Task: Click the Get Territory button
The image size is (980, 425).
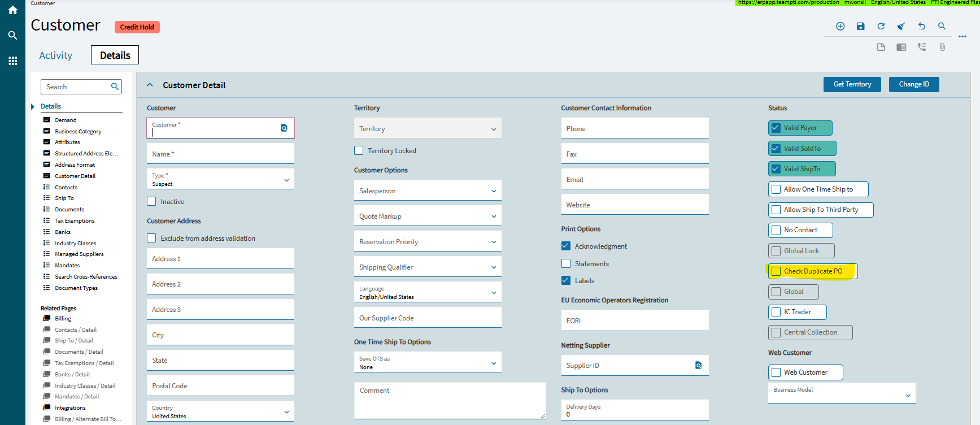Action: (x=852, y=84)
